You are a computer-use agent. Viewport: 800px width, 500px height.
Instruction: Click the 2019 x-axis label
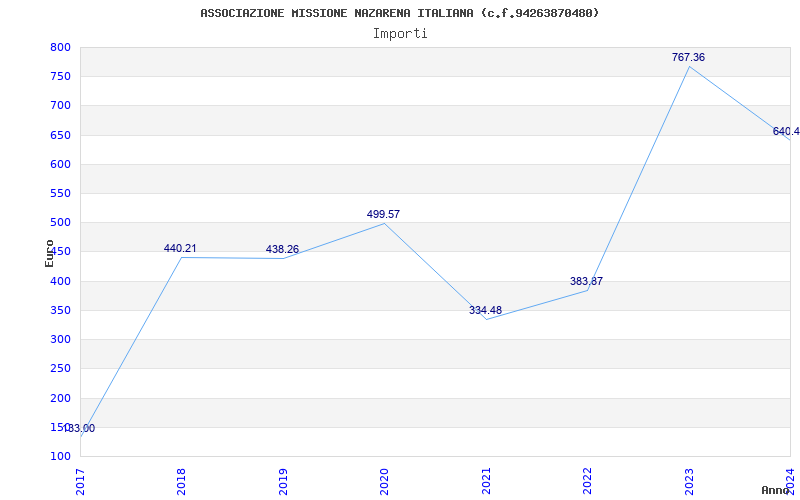coord(283,481)
